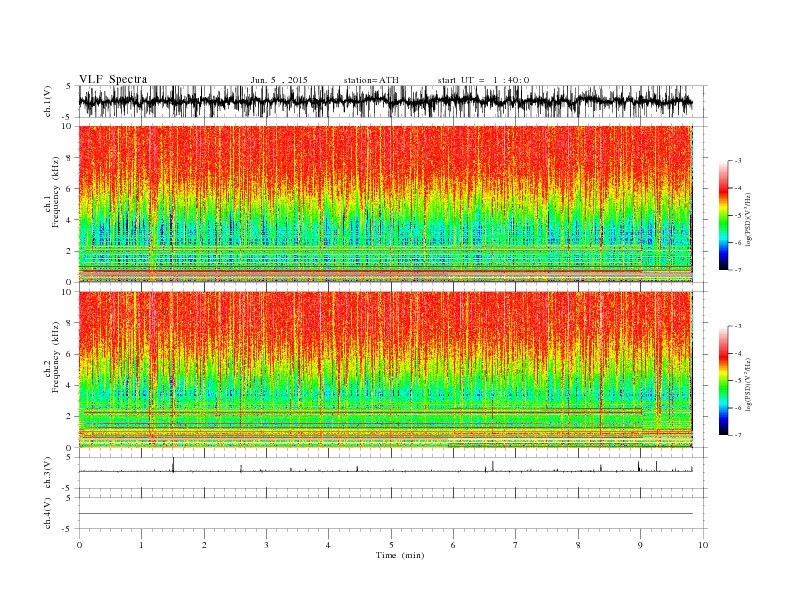Image resolution: width=792 pixels, height=612 pixels.
Task: Click the "start UT = 1 :40: 0" text
Action: [x=483, y=80]
